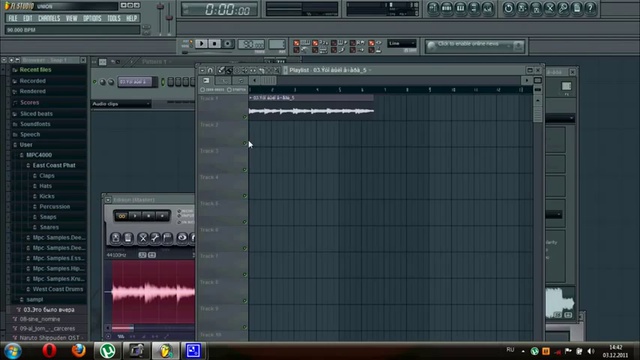Viewport: 640px width, 360px height.
Task: Collapse the MPC4000 folder
Action: (39, 155)
